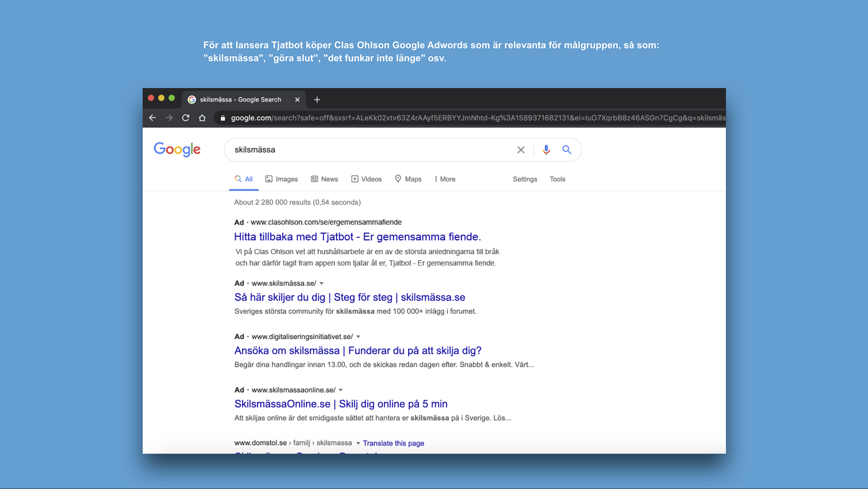Reload the page with refresh icon
This screenshot has width=868, height=489.
click(x=185, y=118)
